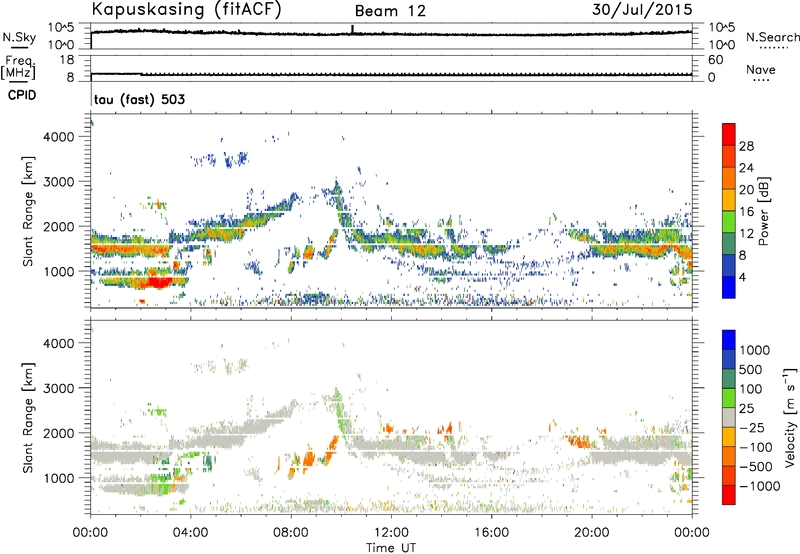Click the dotted line sample under N.Search
The height and width of the screenshot is (554, 800).
coord(773,48)
